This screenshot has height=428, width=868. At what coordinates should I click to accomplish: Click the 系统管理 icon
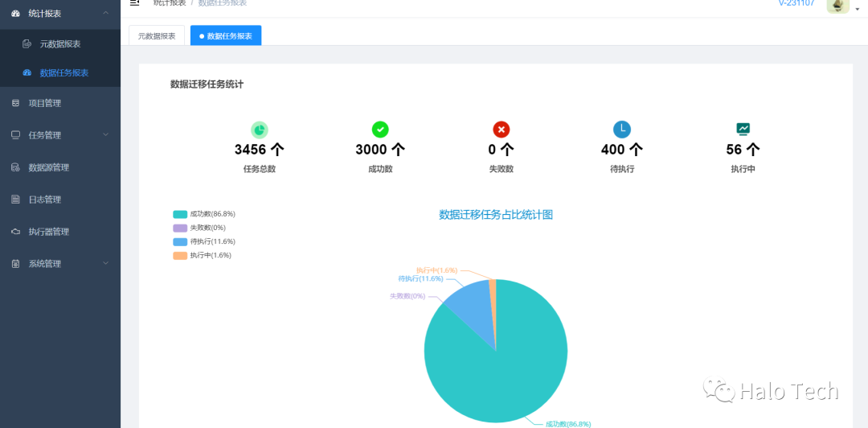pyautogui.click(x=15, y=264)
